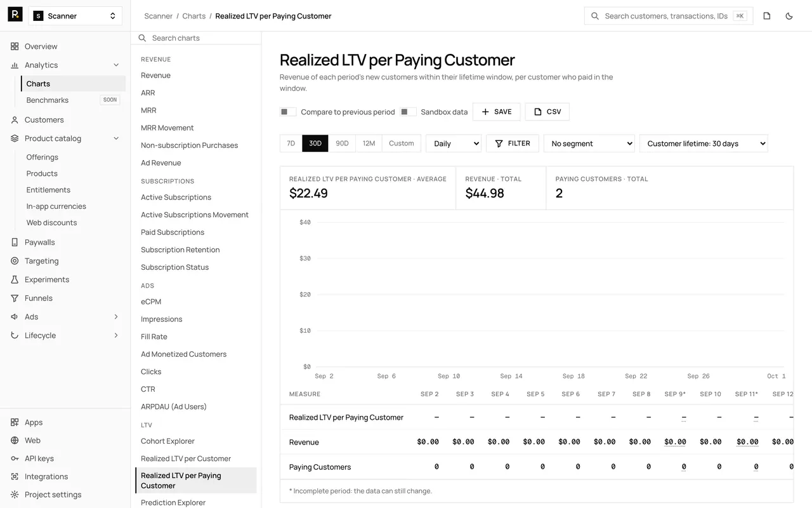This screenshot has height=508, width=812.
Task: Open the Customer lifetime 30 days dropdown
Action: (704, 144)
